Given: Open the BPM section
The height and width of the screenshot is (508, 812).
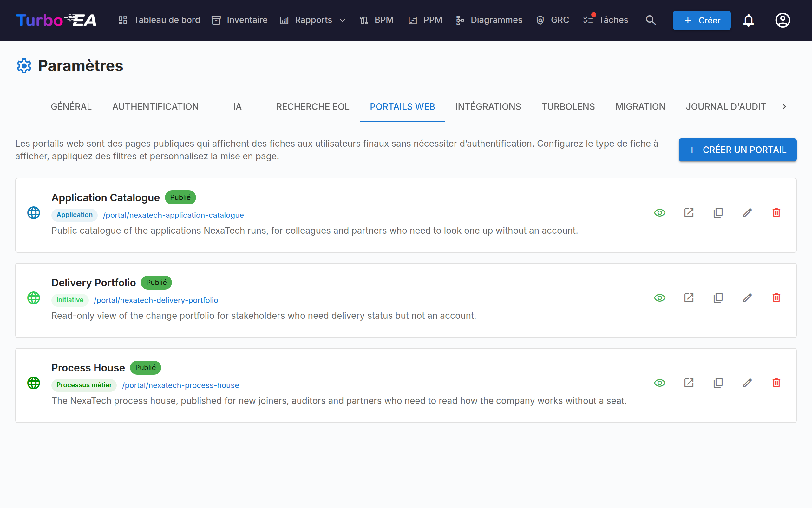Looking at the screenshot, I should point(377,20).
